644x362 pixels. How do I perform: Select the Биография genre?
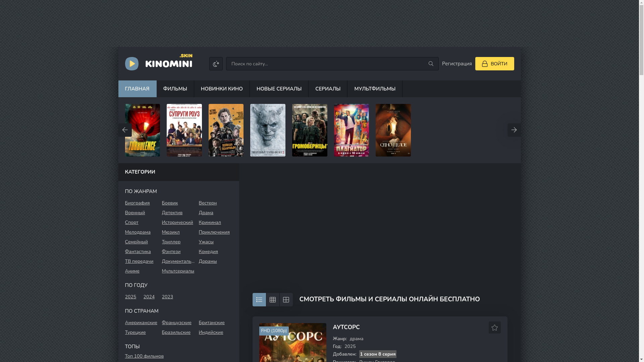[137, 203]
